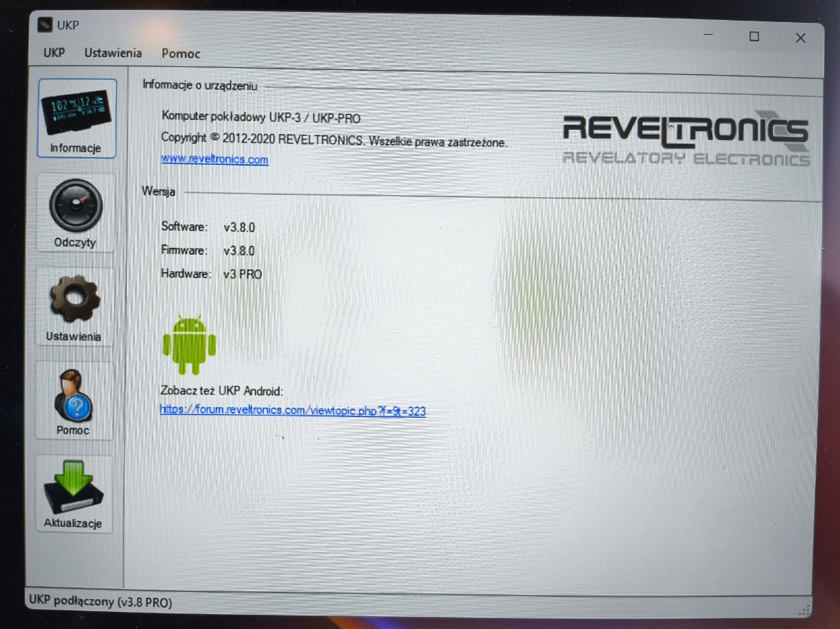
Task: Click the Informacje o urządzeniu heading
Action: [x=200, y=86]
